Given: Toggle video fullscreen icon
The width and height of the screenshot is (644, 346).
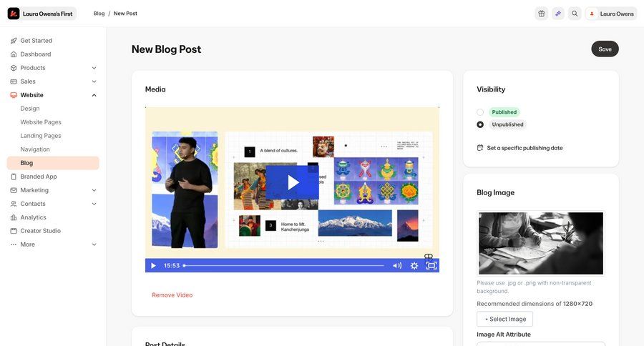Looking at the screenshot, I should click(431, 265).
